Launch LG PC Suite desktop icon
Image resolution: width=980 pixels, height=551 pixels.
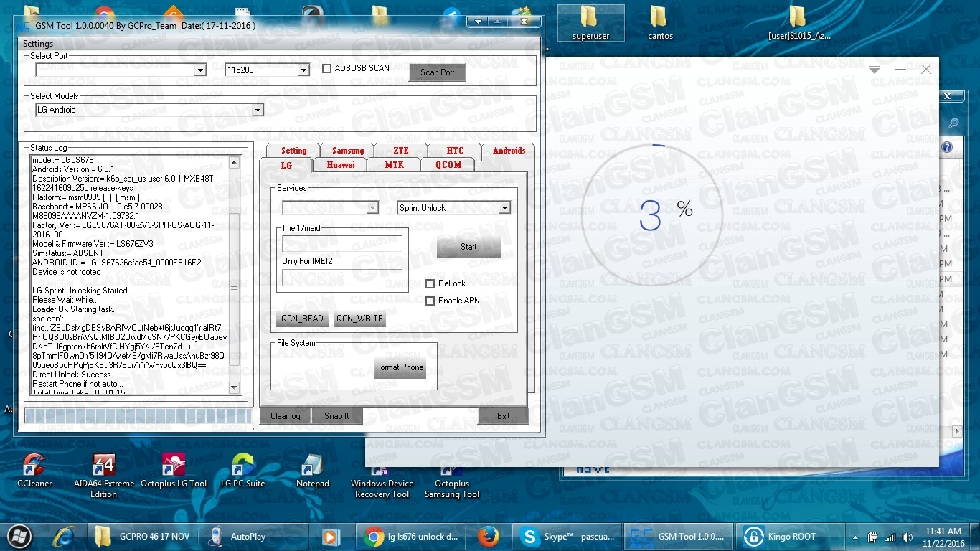pos(242,471)
